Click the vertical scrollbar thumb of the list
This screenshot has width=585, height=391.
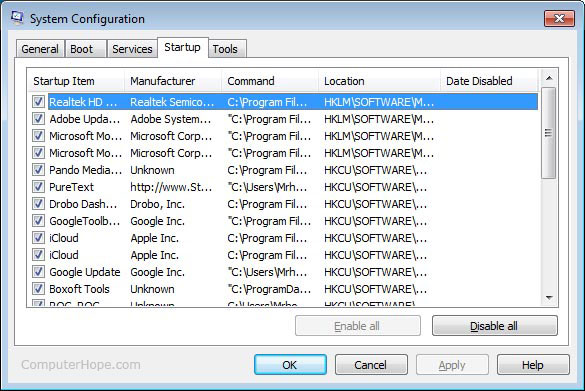[x=548, y=133]
